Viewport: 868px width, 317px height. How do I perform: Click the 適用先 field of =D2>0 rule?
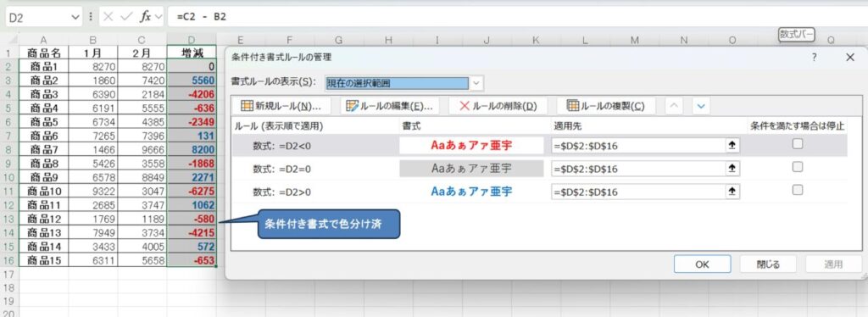pyautogui.click(x=639, y=192)
